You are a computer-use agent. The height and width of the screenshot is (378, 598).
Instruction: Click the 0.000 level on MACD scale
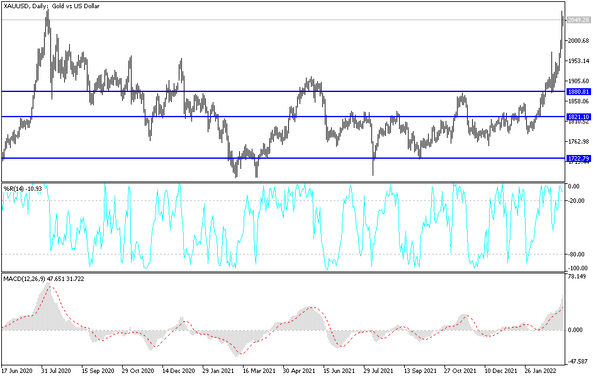click(577, 330)
